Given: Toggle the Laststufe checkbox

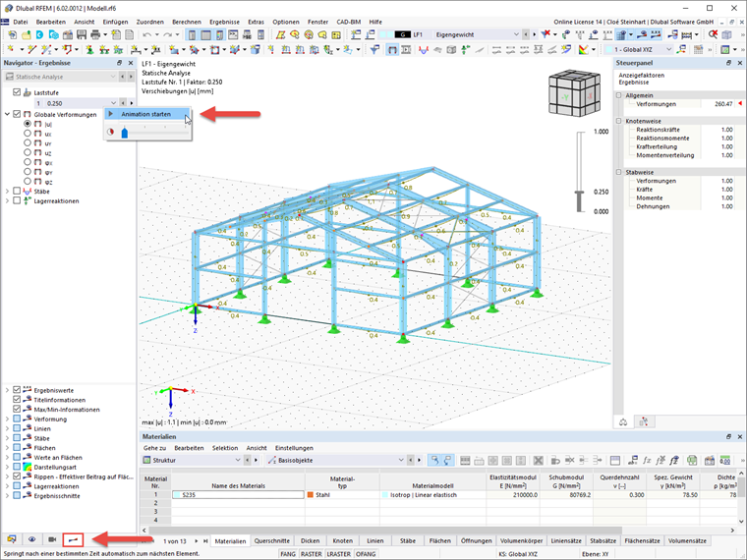Looking at the screenshot, I should (x=17, y=92).
